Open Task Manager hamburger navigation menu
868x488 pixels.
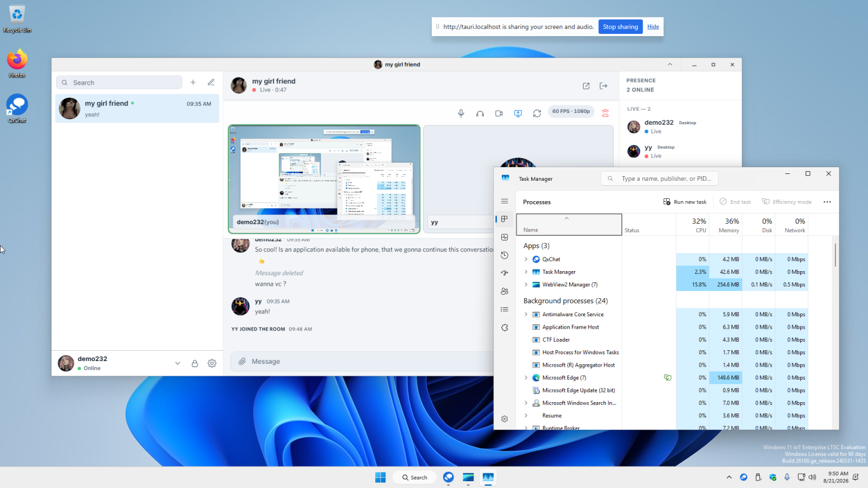(x=505, y=201)
